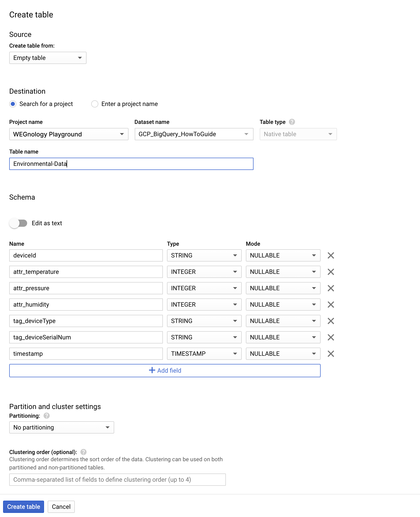Edit the deviceId name field
The width and height of the screenshot is (420, 517).
[x=86, y=255]
